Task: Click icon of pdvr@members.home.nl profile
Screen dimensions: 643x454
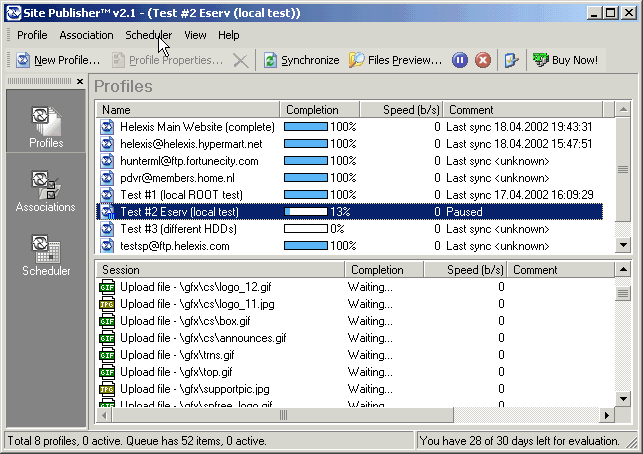Action: [107, 178]
